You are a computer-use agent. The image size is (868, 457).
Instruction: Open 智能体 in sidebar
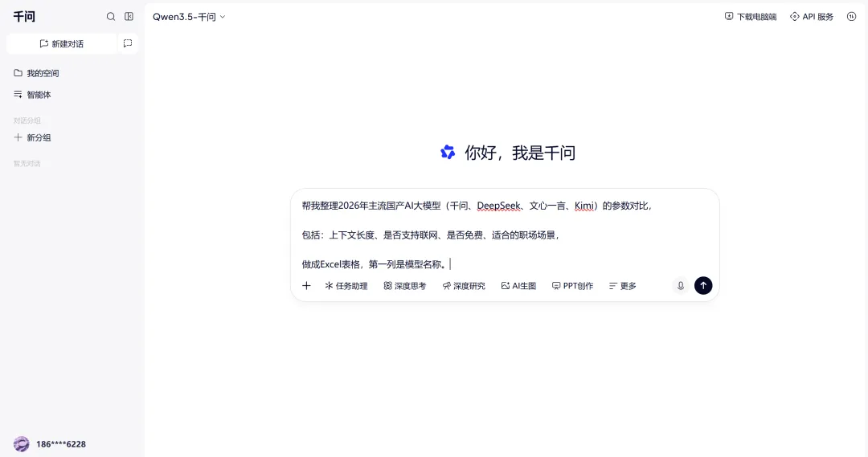[32, 95]
